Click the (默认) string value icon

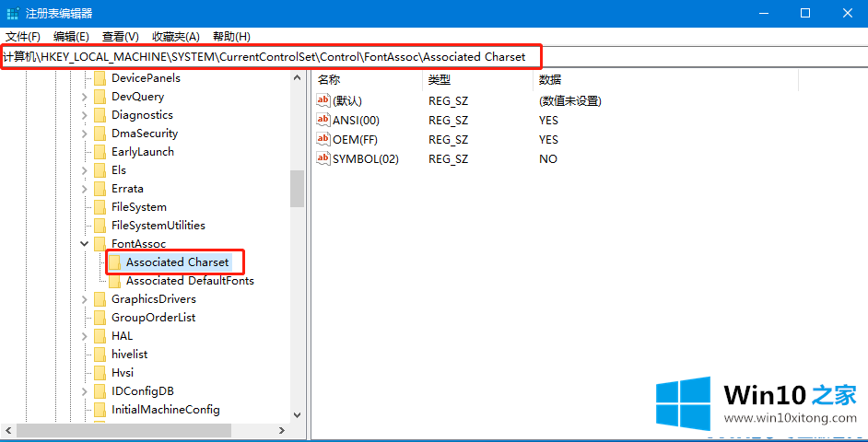tap(323, 100)
